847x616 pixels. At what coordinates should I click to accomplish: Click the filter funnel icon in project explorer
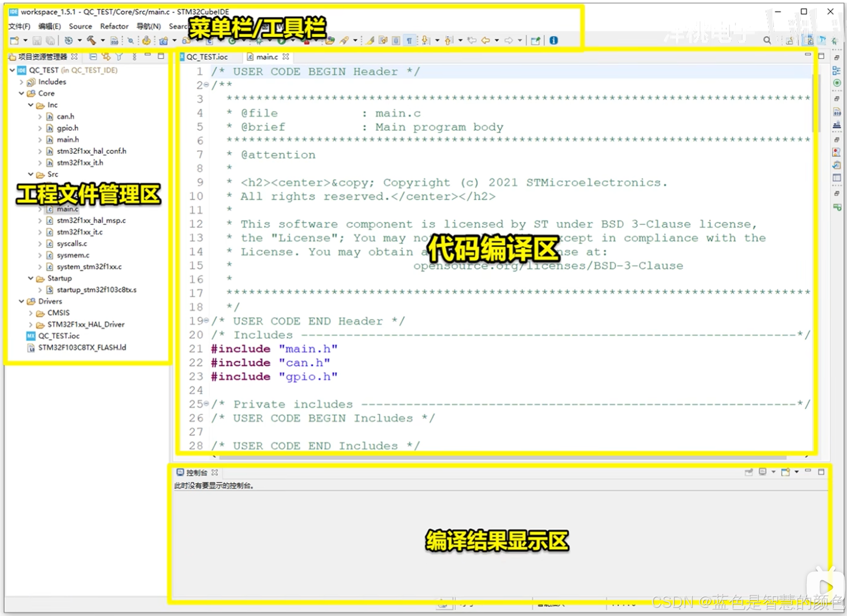pos(119,57)
